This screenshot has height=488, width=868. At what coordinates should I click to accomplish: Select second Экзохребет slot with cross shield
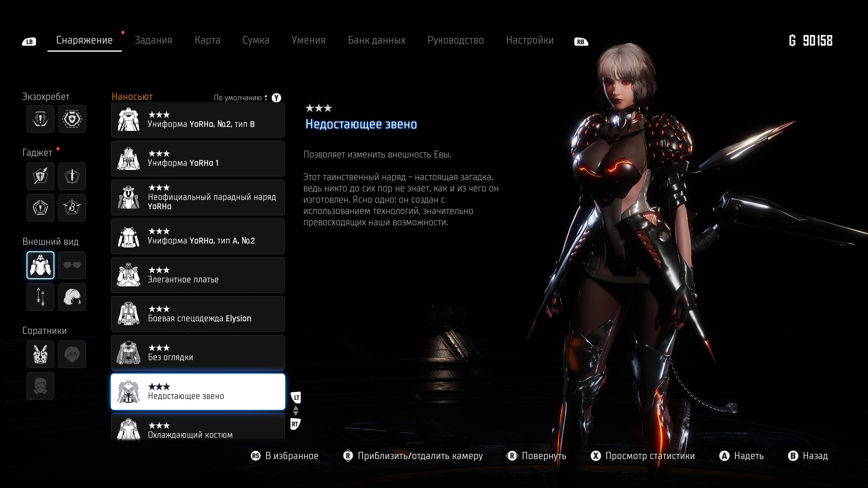72,119
